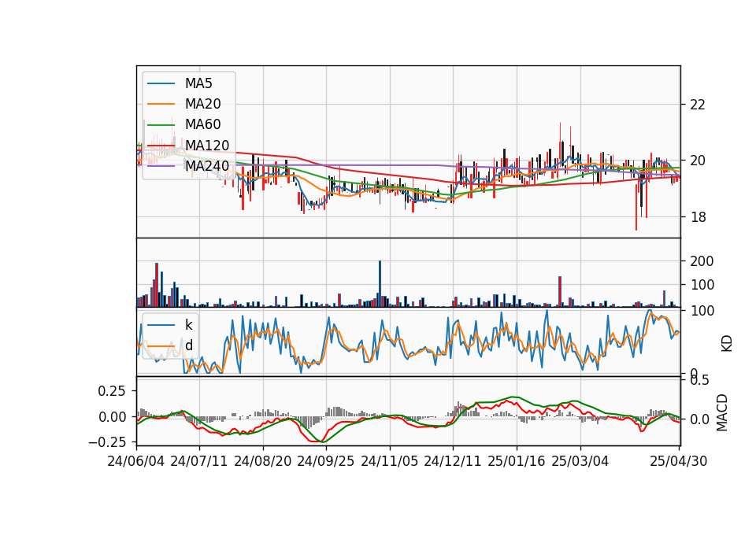The width and height of the screenshot is (756, 543).
Task: Click the 25/03/04 date axis label
Action: pyautogui.click(x=580, y=461)
